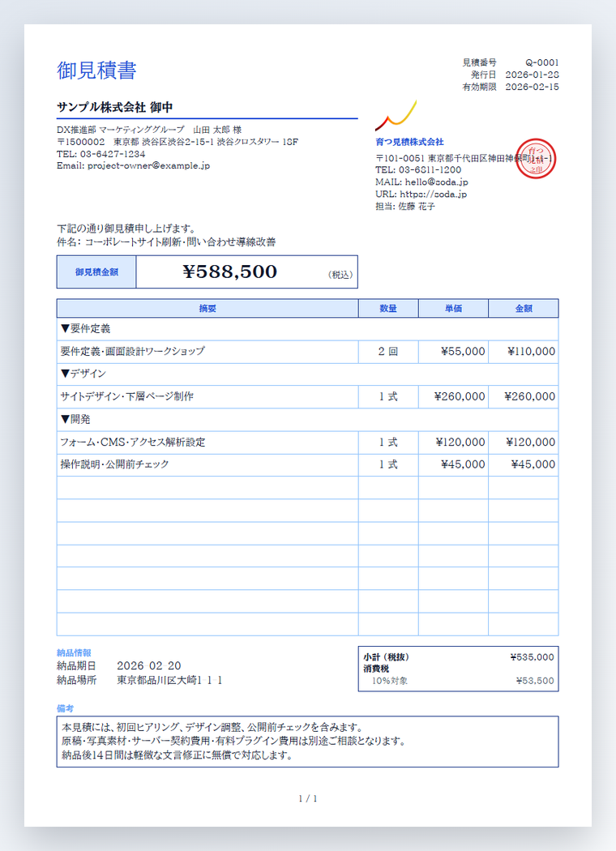Click the ▼デザイン section row

[x=307, y=374]
